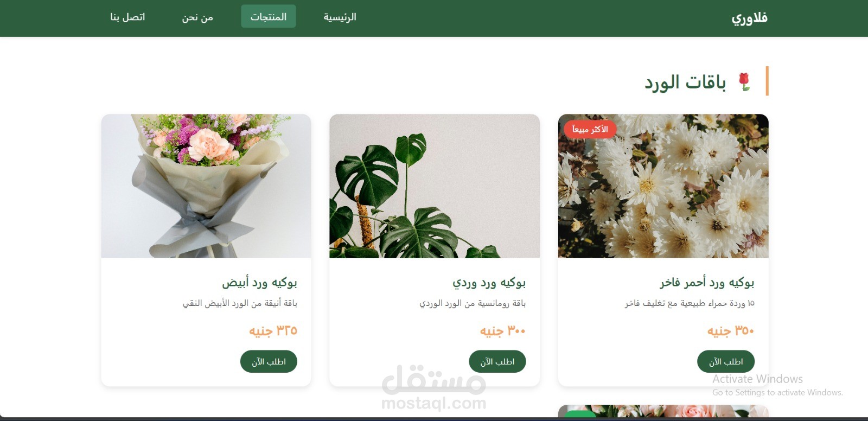868x421 pixels.
Task: Open the white chrysanthemums product image
Action: pos(663,186)
